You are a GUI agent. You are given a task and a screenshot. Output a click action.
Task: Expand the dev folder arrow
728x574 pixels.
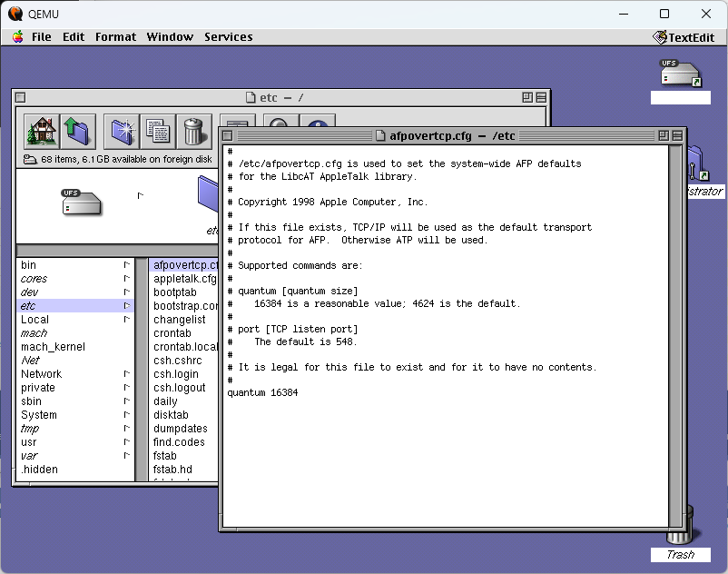127,292
